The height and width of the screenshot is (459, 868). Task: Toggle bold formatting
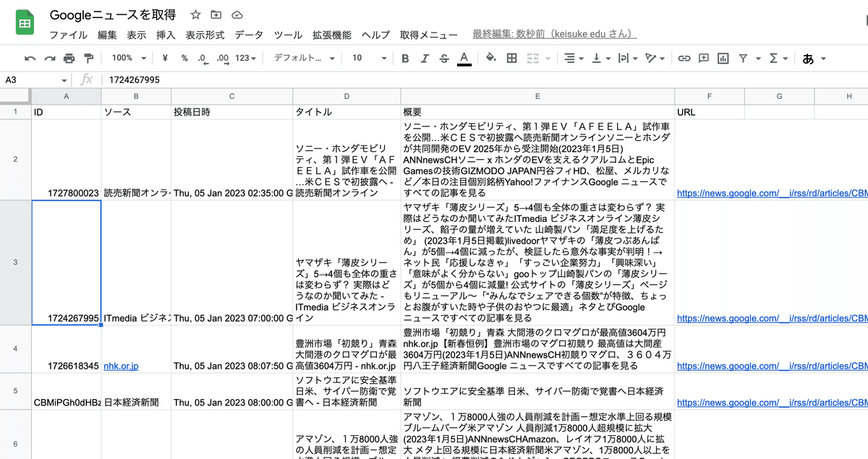point(405,59)
